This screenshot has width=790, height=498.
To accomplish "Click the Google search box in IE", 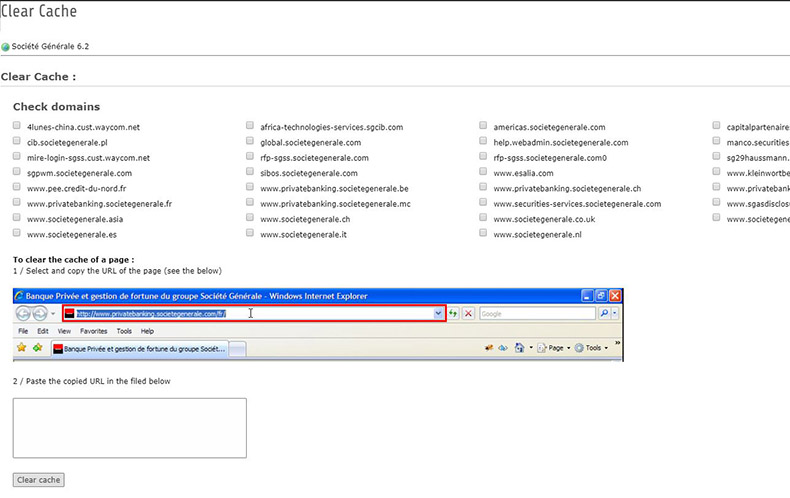I will [x=537, y=314].
